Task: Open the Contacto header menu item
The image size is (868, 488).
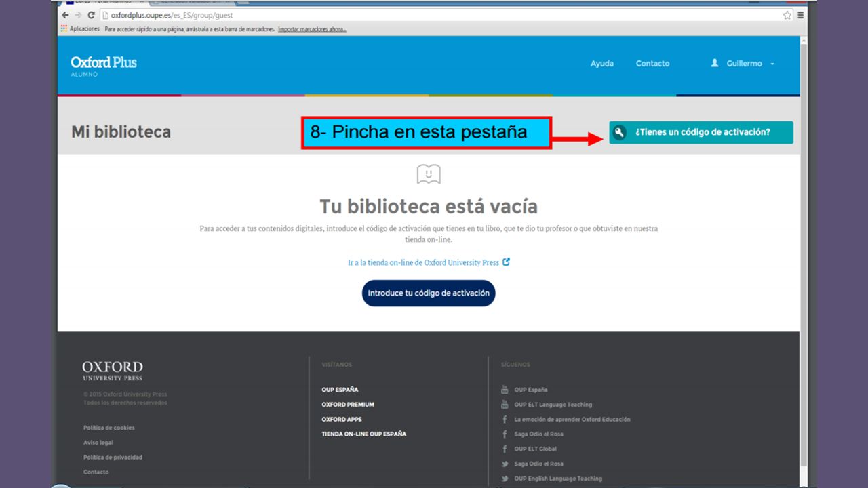Action: (652, 64)
